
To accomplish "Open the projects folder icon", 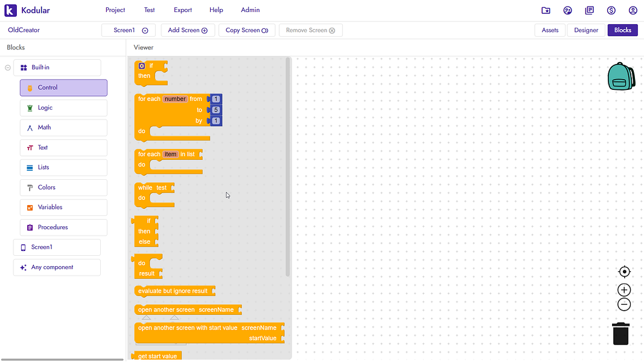I will [546, 10].
